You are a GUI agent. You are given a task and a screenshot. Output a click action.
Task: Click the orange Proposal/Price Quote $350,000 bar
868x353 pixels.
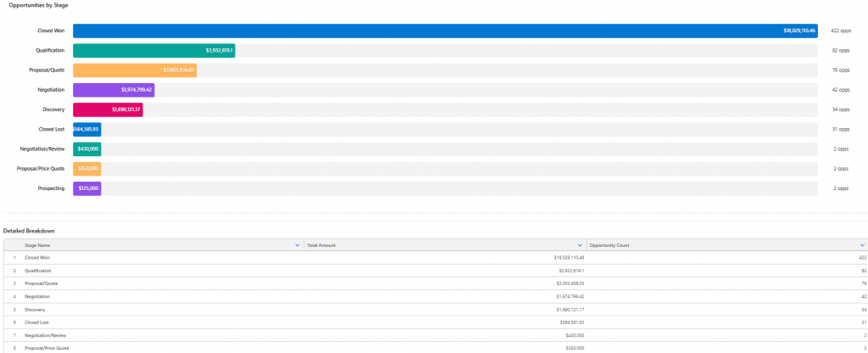86,168
